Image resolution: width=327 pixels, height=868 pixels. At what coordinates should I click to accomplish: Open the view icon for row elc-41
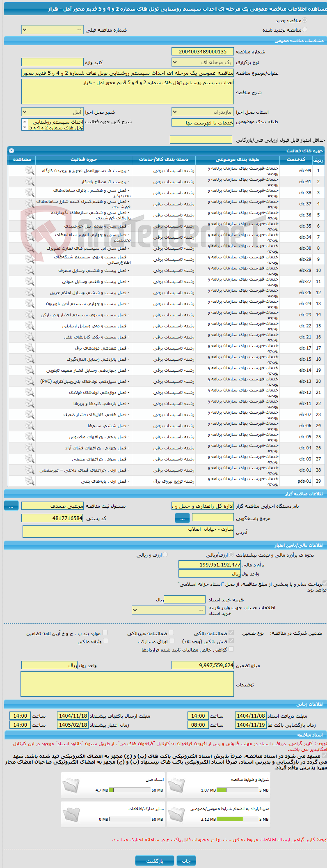click(x=30, y=182)
